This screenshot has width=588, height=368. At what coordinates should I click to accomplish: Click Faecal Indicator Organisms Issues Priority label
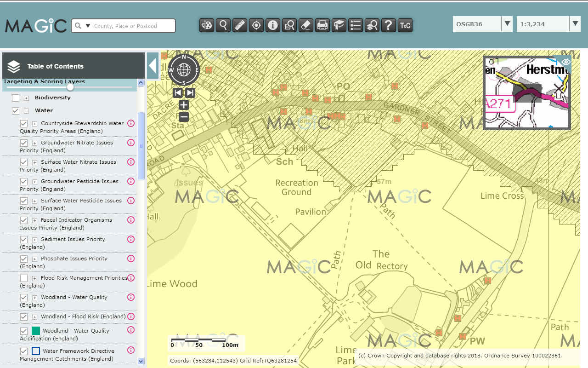click(x=66, y=224)
